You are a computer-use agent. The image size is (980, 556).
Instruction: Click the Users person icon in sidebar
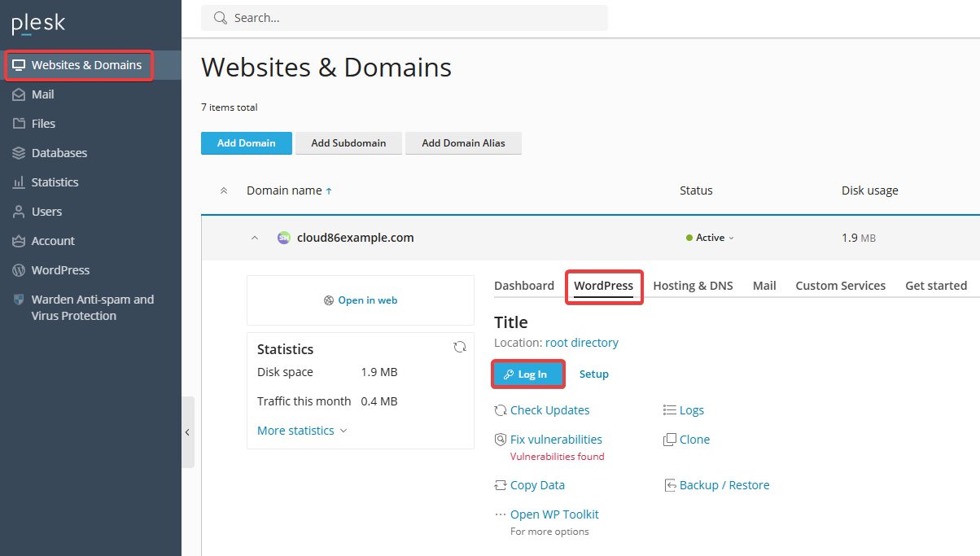click(x=19, y=212)
